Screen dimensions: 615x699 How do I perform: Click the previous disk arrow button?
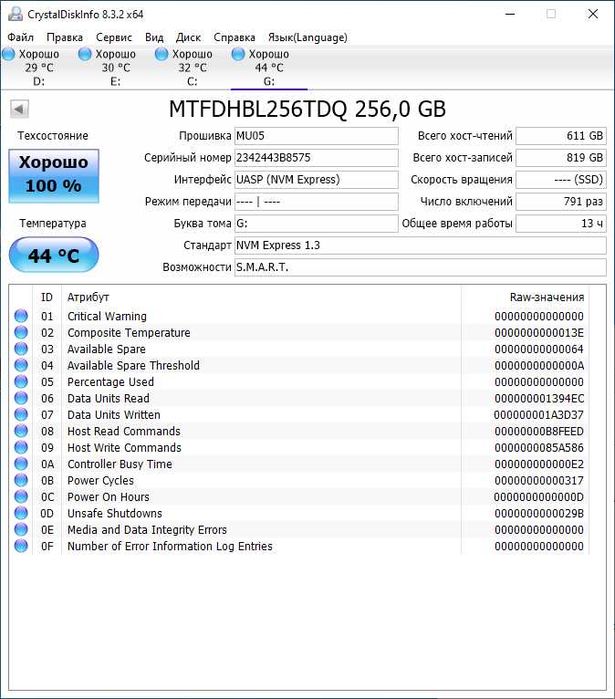pos(19,109)
